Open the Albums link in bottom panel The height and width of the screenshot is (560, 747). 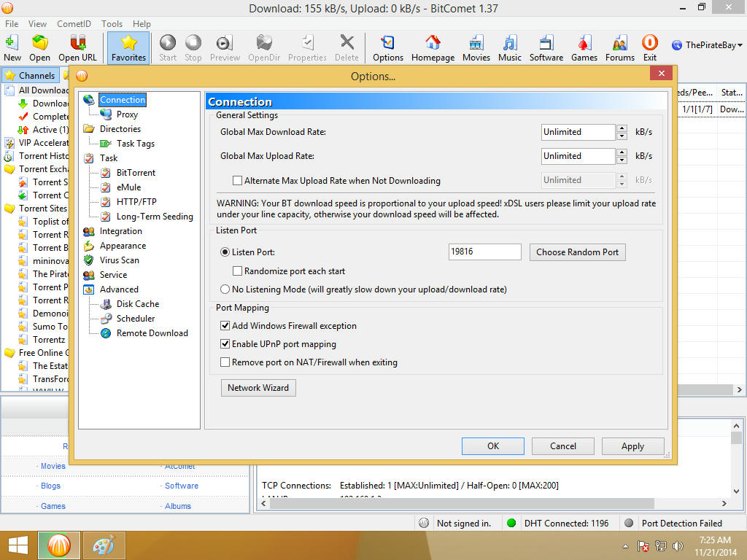point(178,506)
